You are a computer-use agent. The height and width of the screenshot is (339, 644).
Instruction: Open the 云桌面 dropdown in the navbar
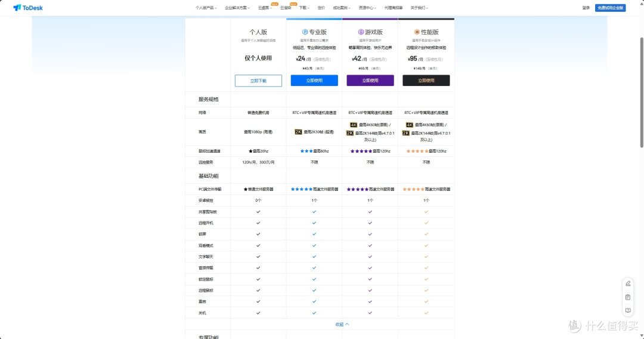tap(265, 8)
